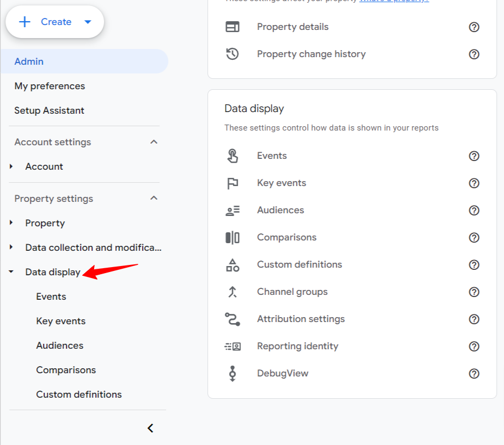The image size is (504, 445).
Task: Open help for DebugView row
Action: point(474,374)
